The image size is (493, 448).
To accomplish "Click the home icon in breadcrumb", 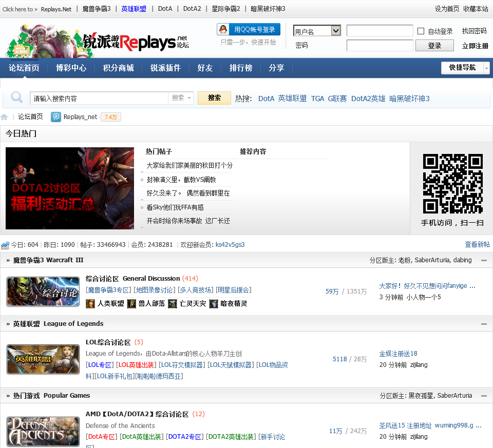I will click(4, 117).
